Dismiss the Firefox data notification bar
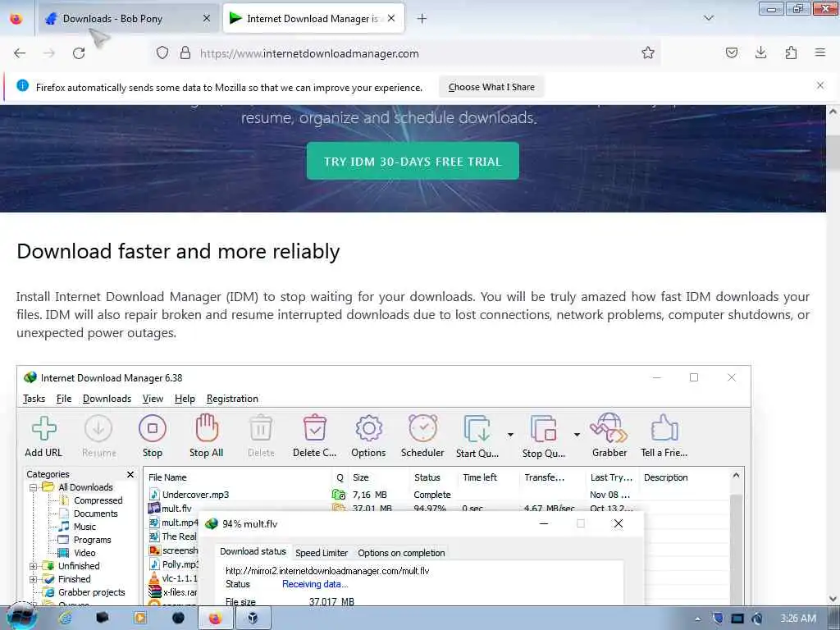Viewport: 840px width, 630px height. [x=820, y=85]
